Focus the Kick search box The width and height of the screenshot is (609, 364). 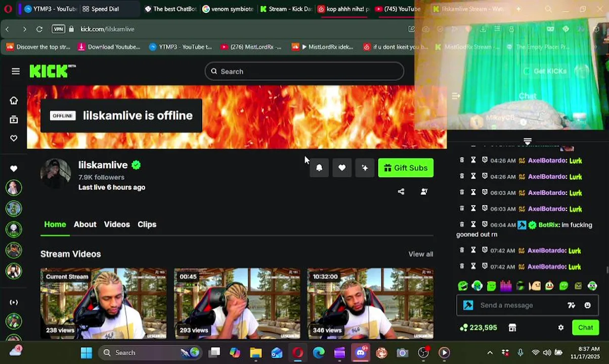tap(304, 71)
